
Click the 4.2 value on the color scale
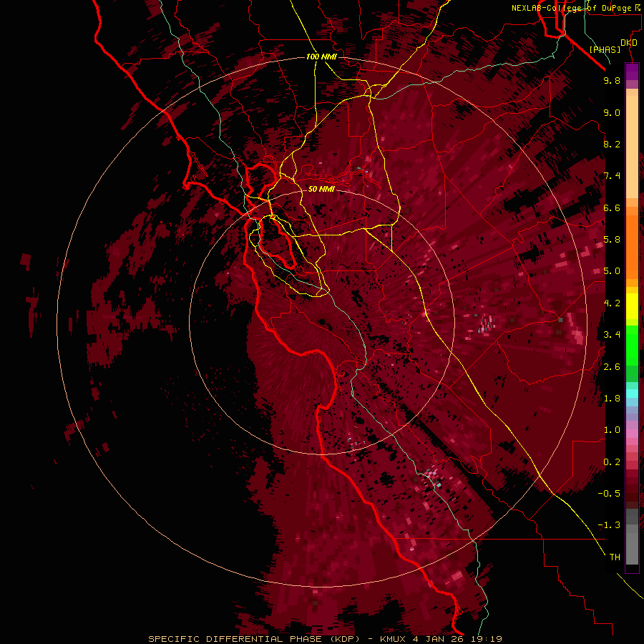click(612, 303)
